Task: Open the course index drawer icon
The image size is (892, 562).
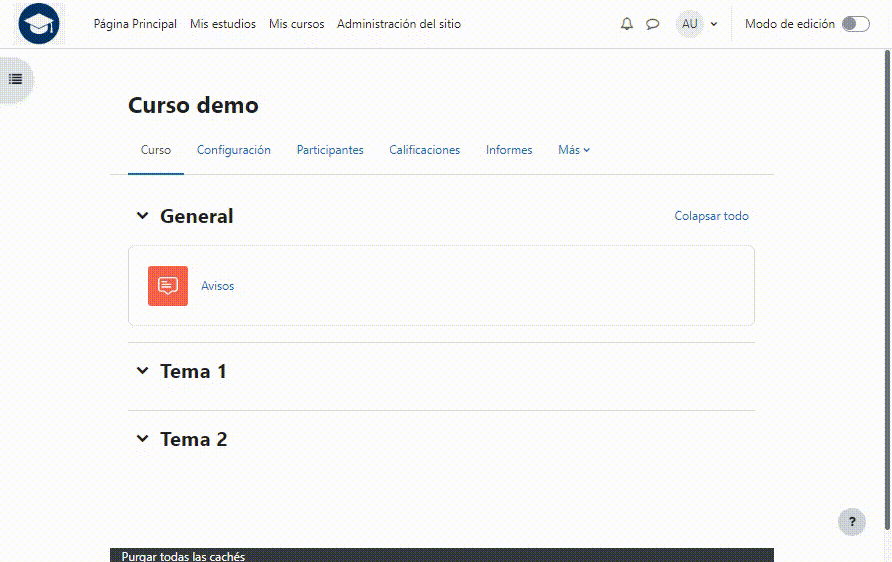Action: (16, 79)
